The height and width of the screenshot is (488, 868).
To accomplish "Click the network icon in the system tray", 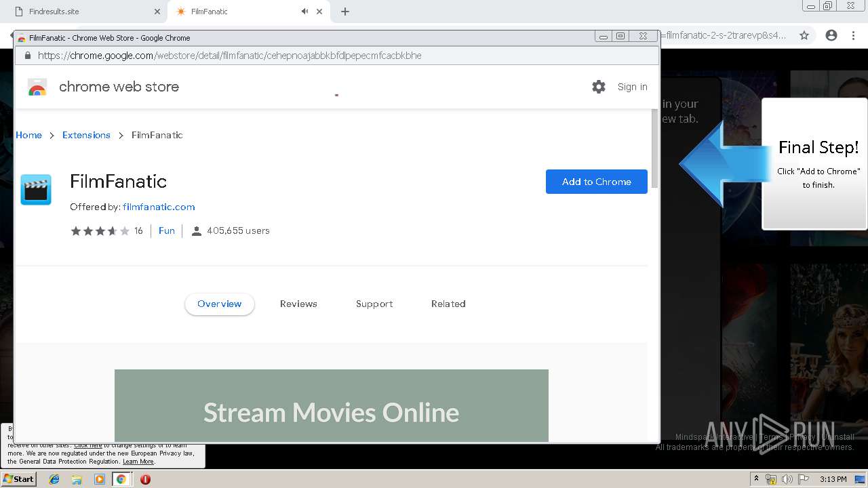I will coord(771,479).
